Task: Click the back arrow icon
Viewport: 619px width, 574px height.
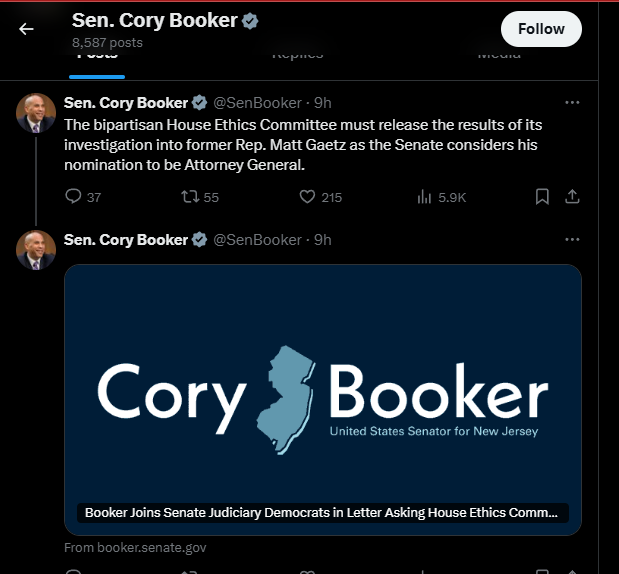Action: pyautogui.click(x=26, y=29)
